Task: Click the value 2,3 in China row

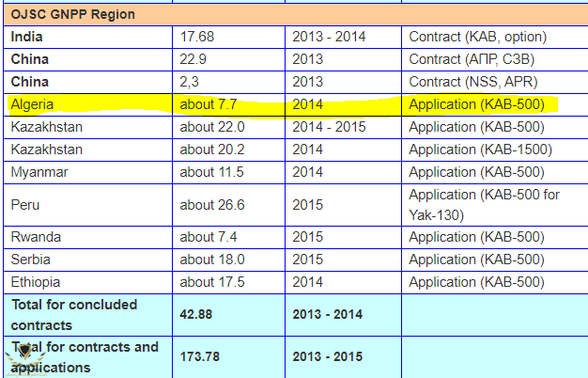Action: [189, 82]
